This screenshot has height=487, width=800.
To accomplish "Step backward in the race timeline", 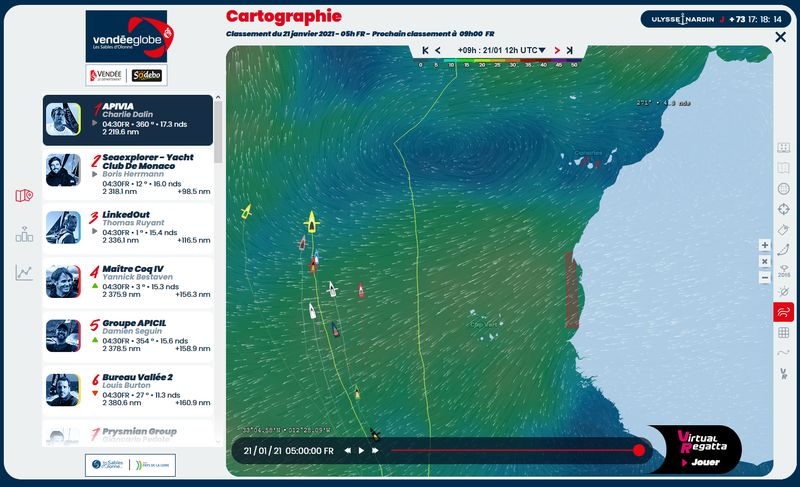I will (x=347, y=450).
